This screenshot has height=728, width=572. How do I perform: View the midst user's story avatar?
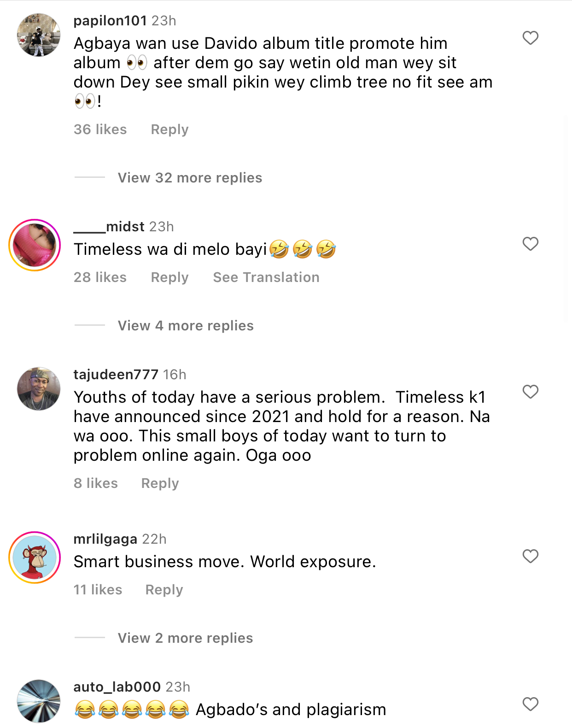pos(35,245)
